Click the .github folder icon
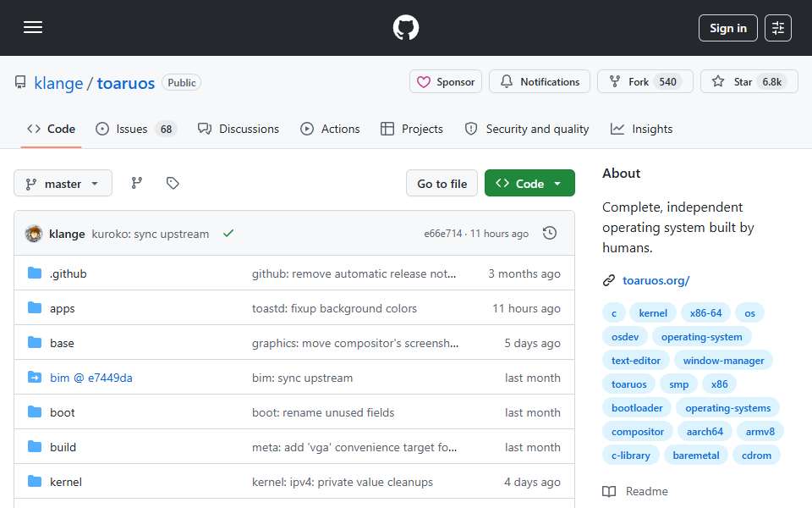The width and height of the screenshot is (812, 508). [x=35, y=273]
